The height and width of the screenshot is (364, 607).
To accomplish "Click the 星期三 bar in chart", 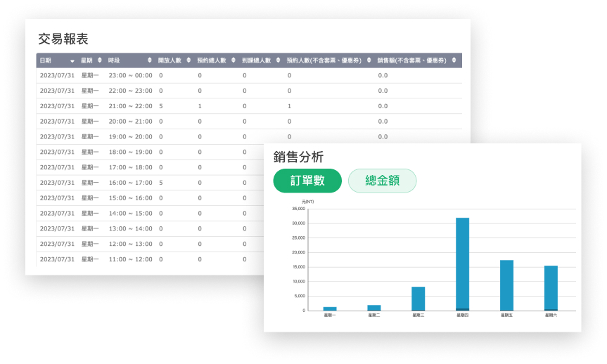I will [x=418, y=299].
